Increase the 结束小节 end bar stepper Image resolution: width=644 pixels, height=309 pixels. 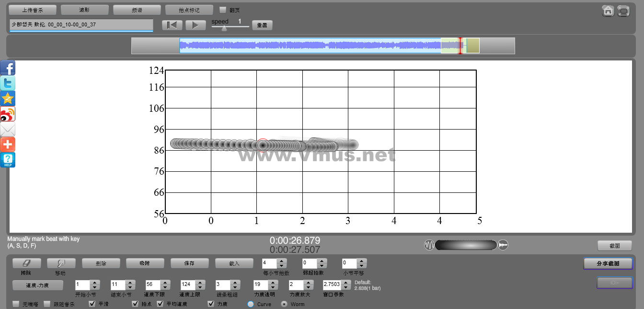[x=130, y=283]
